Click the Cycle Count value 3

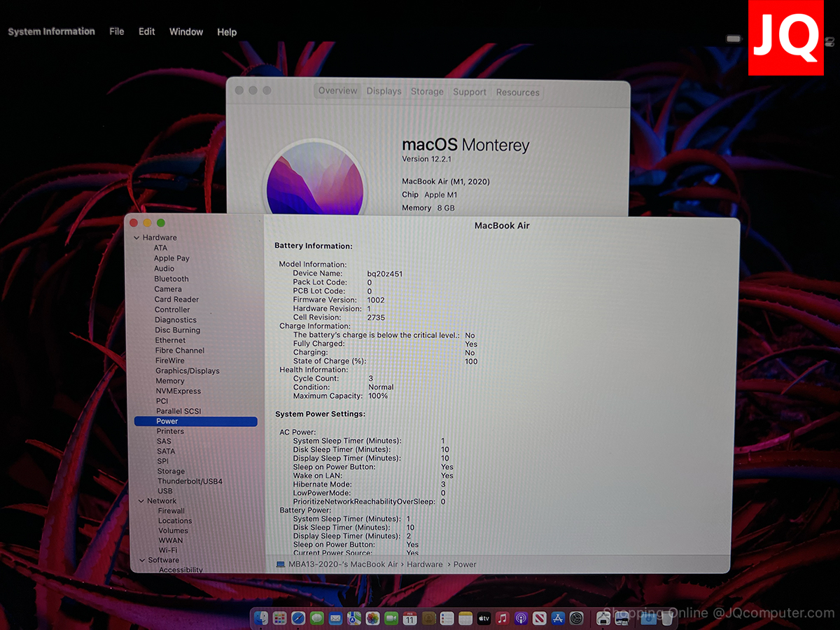point(371,379)
